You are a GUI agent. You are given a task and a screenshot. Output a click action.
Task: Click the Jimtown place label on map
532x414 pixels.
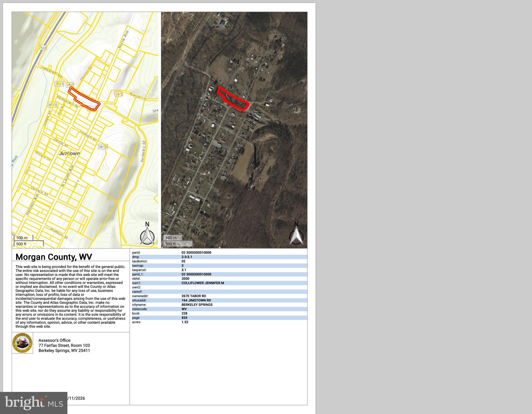click(x=69, y=153)
